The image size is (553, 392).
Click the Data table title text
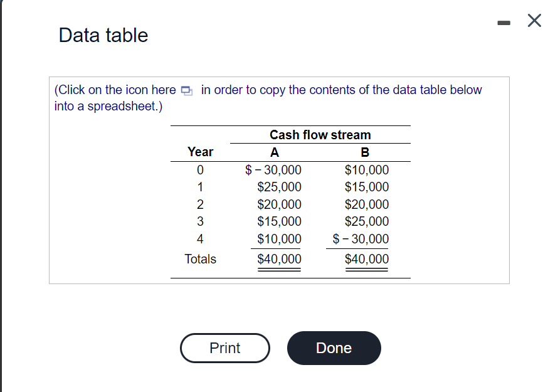tap(103, 35)
